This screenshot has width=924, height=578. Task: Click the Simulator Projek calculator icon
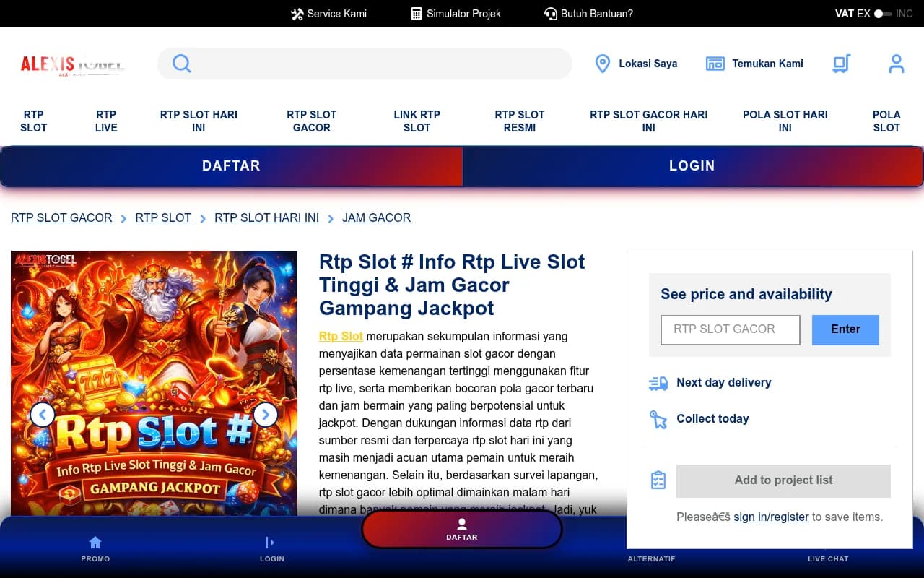417,14
